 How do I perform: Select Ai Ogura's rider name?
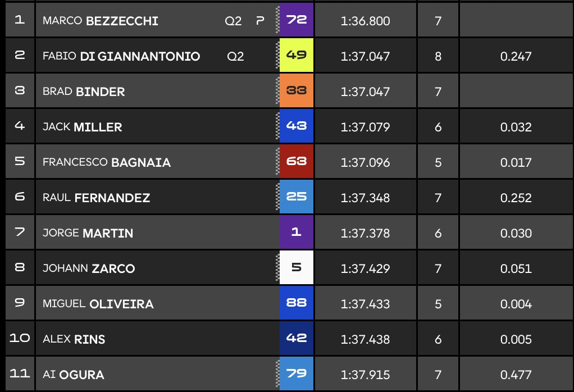[73, 375]
